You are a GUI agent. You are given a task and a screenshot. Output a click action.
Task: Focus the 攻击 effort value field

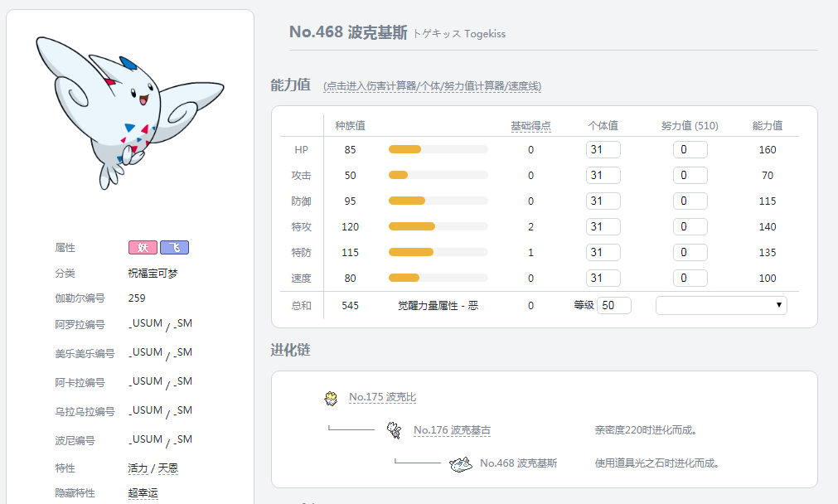pyautogui.click(x=690, y=175)
